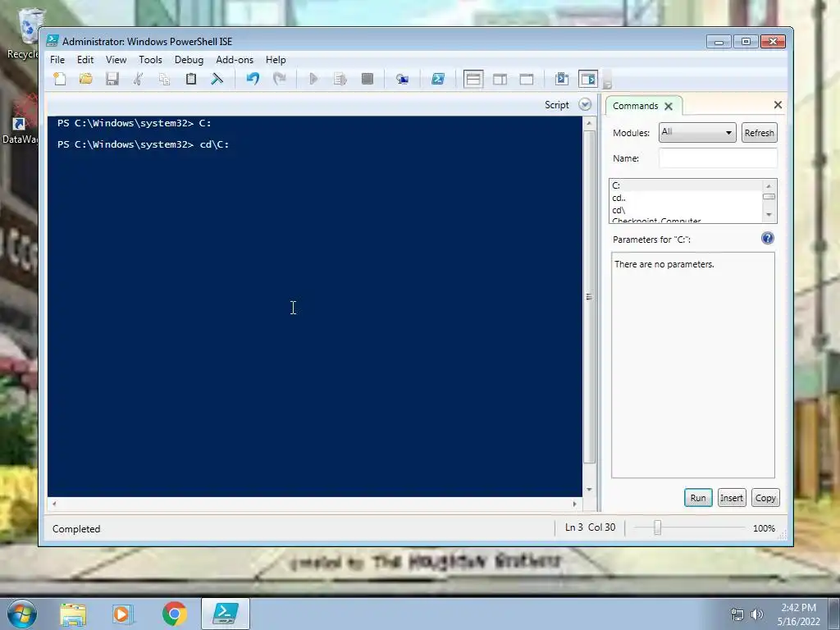This screenshot has width=840, height=630.
Task: Click console vertical scrollbar down arrow
Action: click(589, 489)
